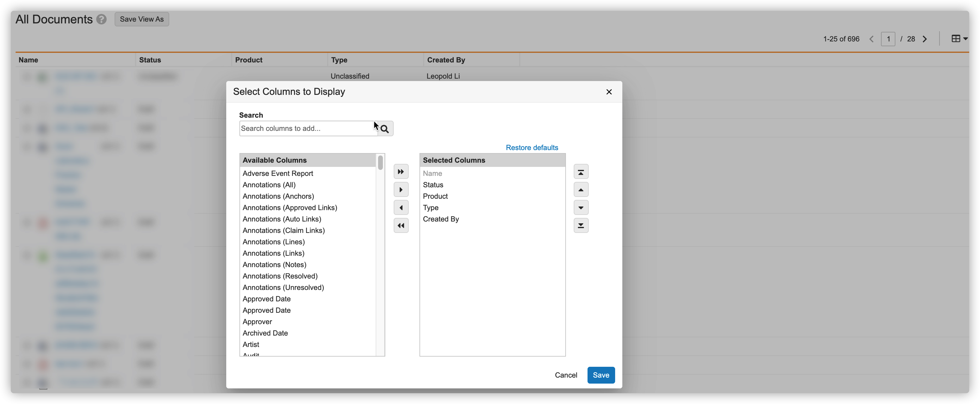The width and height of the screenshot is (980, 404).
Task: Move the selected column down one position
Action: coord(581,207)
